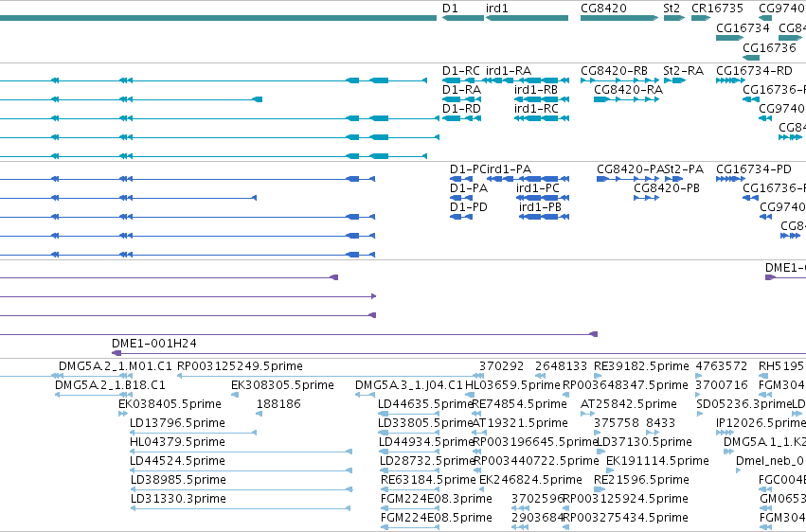Click the St2-RA transcript label

coord(683,71)
